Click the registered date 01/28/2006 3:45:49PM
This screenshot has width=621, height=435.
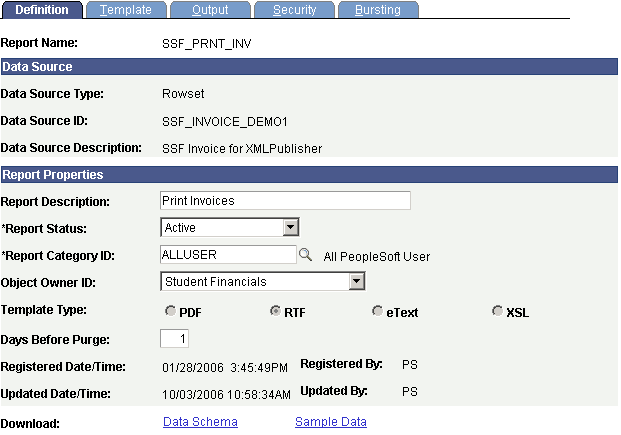(225, 368)
